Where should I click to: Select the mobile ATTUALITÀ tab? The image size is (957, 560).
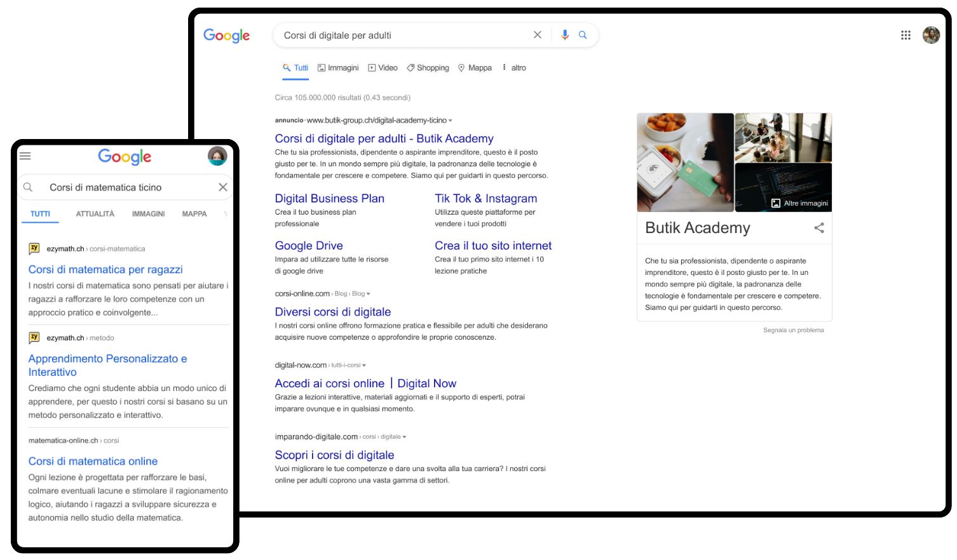(x=95, y=214)
